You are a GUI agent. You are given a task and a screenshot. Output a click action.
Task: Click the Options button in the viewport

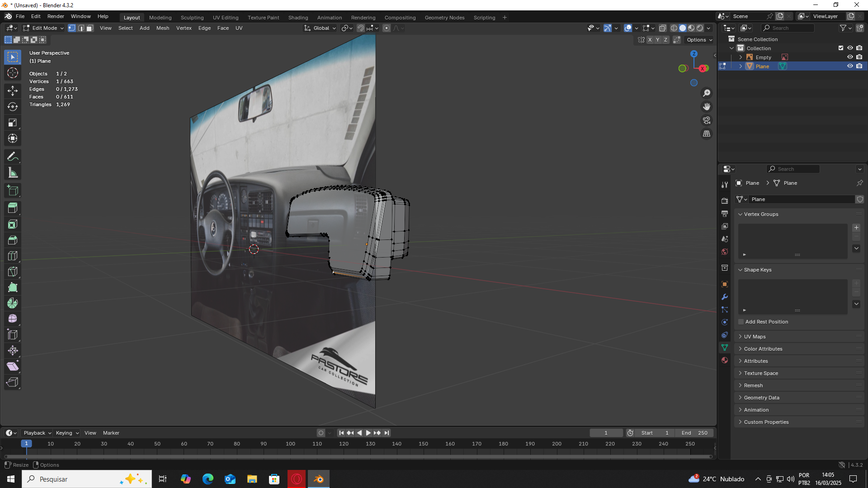tap(699, 40)
